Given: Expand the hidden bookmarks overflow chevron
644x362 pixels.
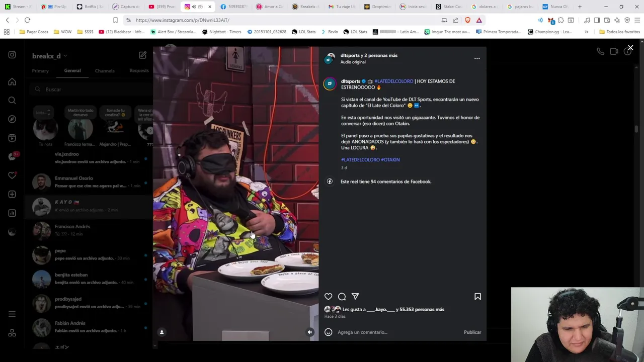Looking at the screenshot, I should [x=586, y=32].
